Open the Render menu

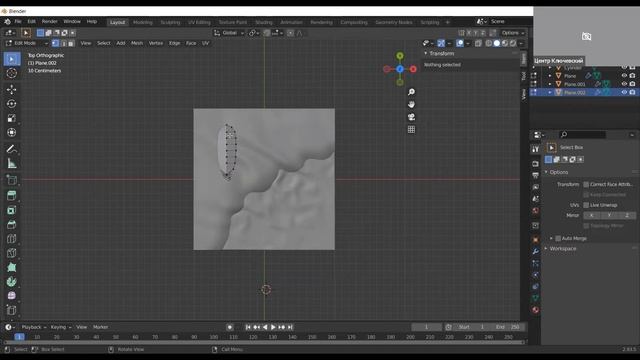coord(50,22)
